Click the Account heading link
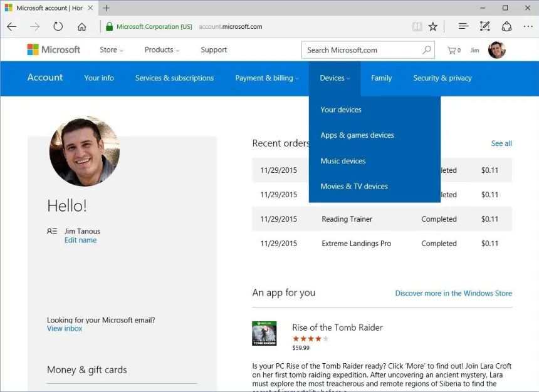 coord(45,77)
